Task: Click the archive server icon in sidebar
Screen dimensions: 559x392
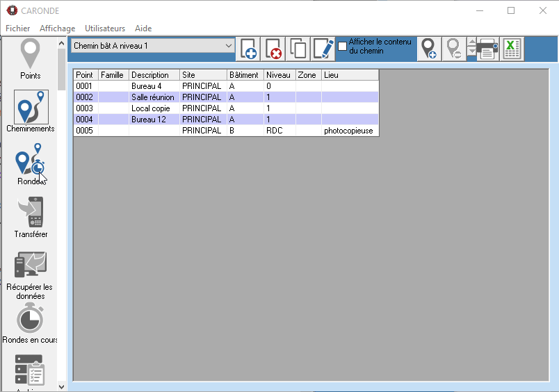Action: click(29, 370)
